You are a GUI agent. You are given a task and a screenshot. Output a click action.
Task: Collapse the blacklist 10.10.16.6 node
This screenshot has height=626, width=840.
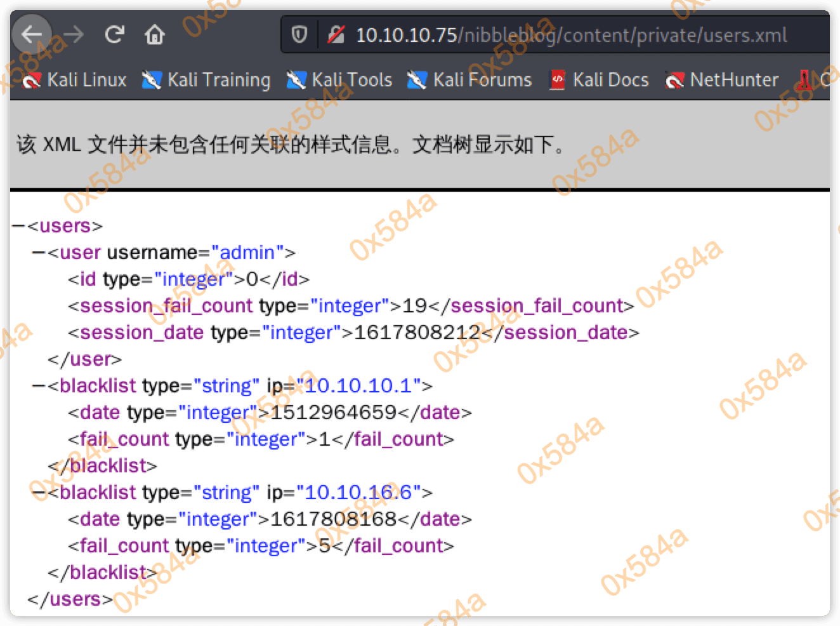(39, 493)
